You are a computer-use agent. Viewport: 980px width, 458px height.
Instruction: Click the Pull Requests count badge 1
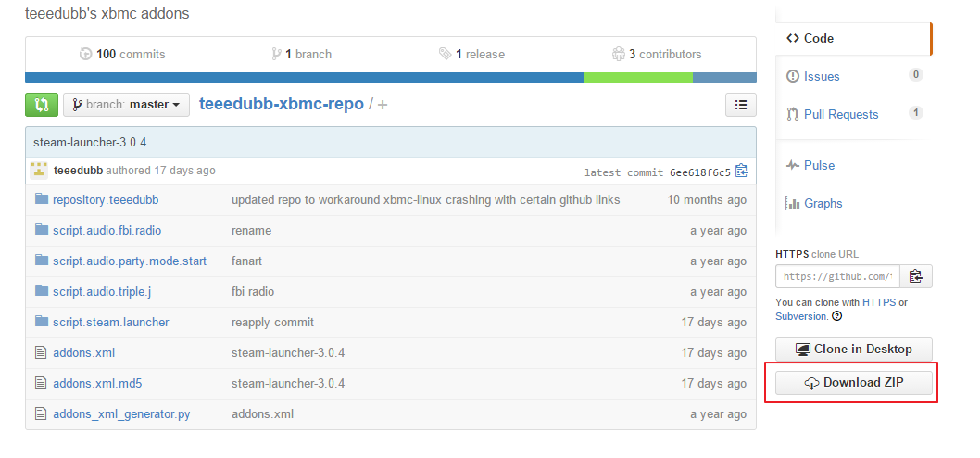point(916,113)
